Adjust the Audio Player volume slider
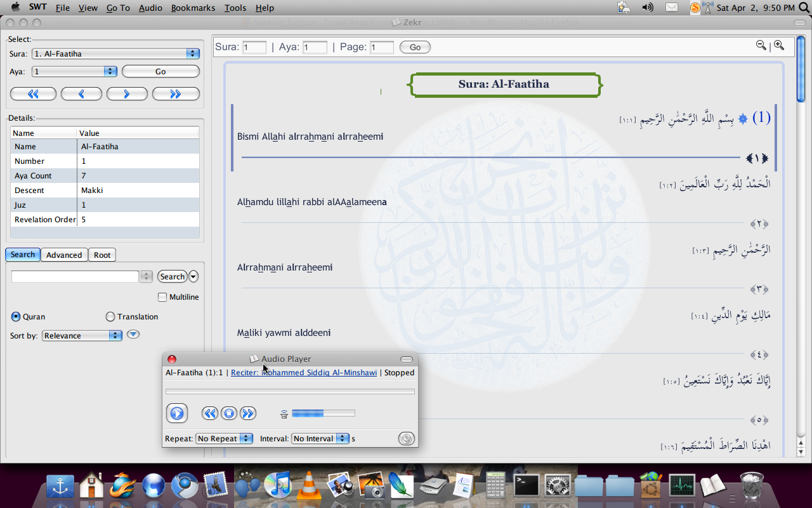812x508 pixels. [324, 413]
